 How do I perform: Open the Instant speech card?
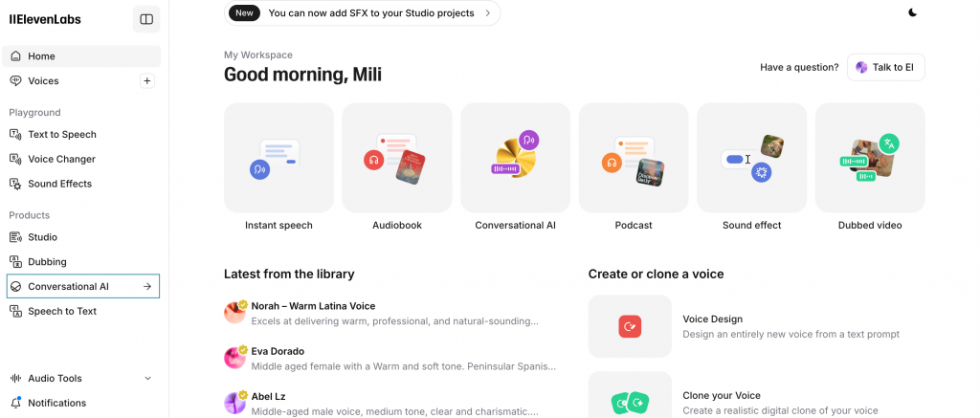pyautogui.click(x=278, y=158)
